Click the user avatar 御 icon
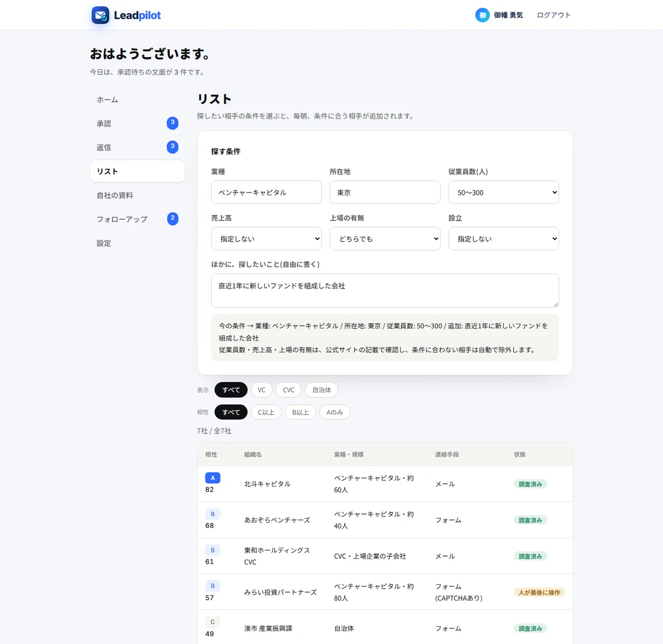This screenshot has height=644, width=663. click(x=482, y=15)
